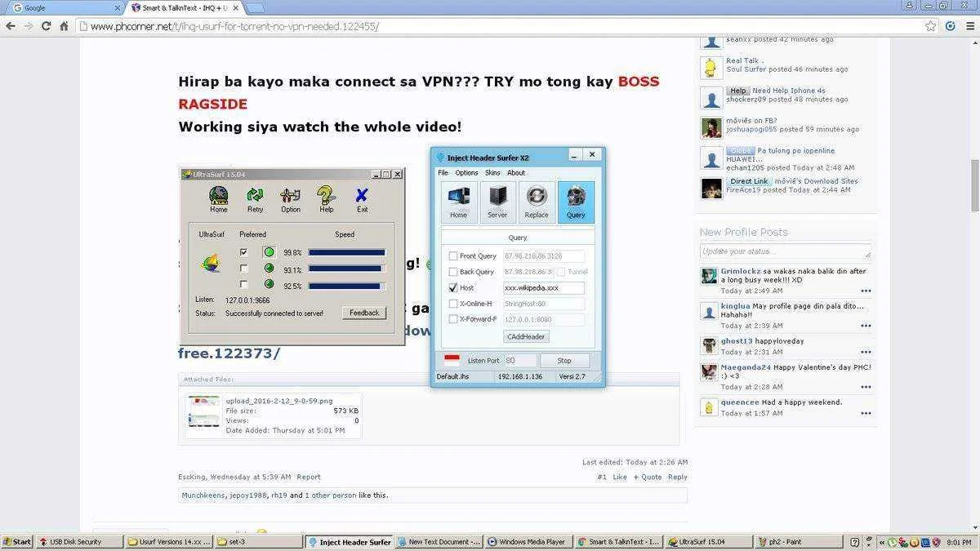
Task: Click the Host field containing xxx.wikipedia.xxx
Action: (544, 287)
